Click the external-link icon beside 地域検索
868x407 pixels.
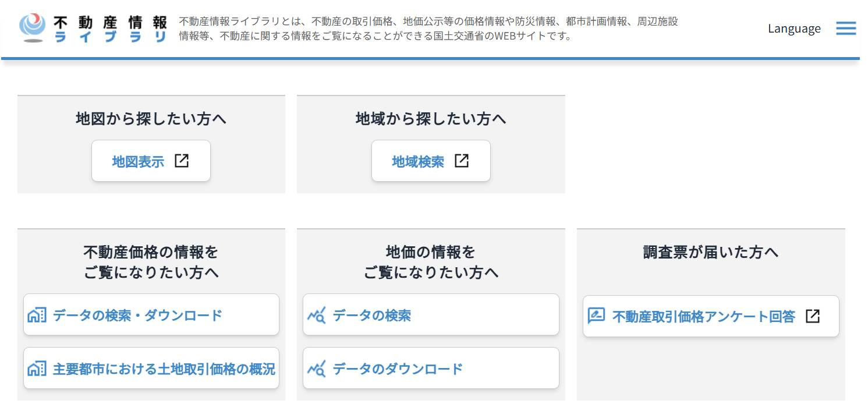(x=462, y=161)
